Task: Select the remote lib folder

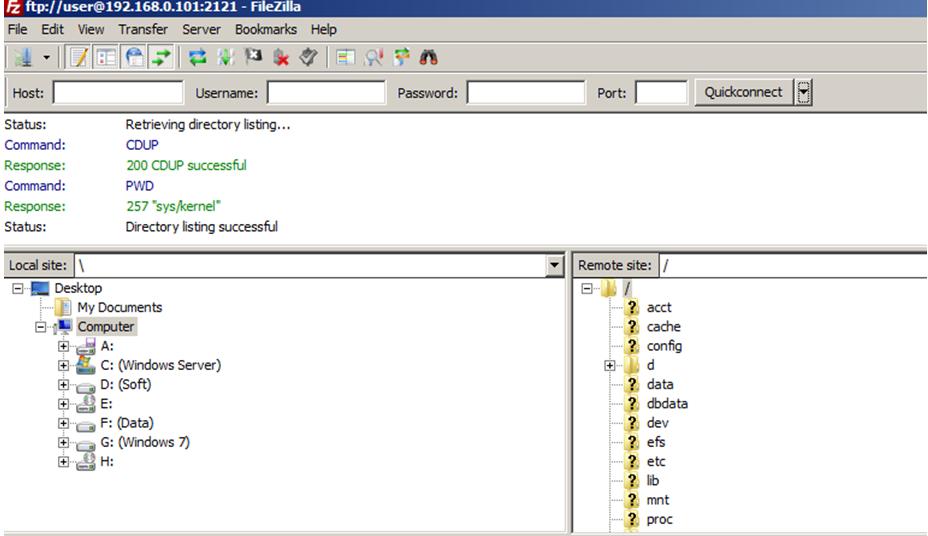Action: point(653,480)
